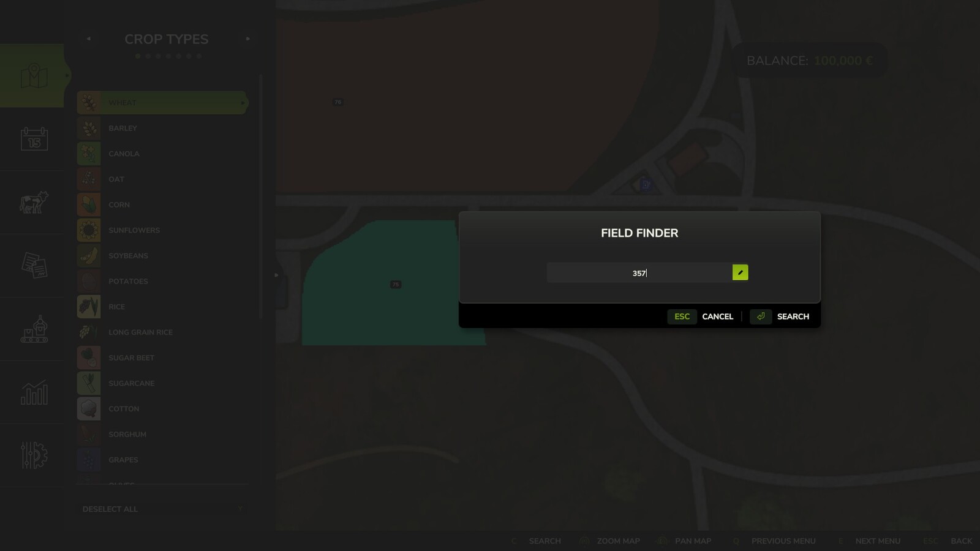Click the ESC key badge in the dialog
The height and width of the screenshot is (551, 980).
point(682,317)
